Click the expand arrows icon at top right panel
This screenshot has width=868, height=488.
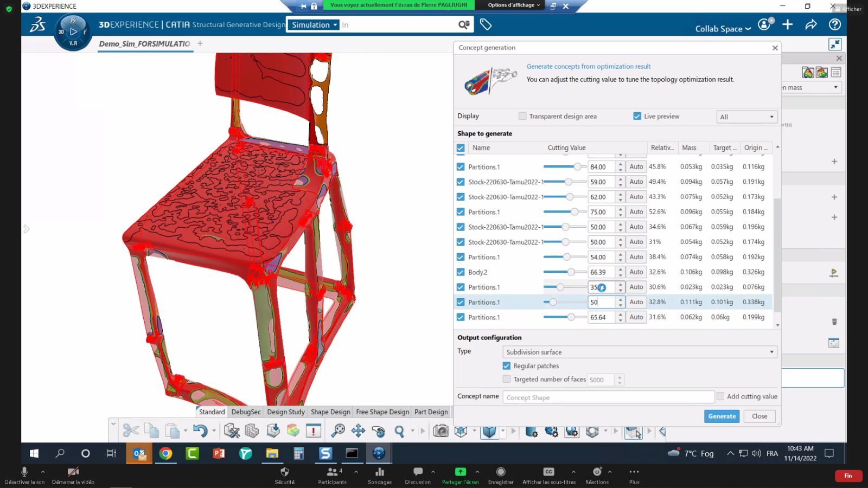click(x=835, y=44)
